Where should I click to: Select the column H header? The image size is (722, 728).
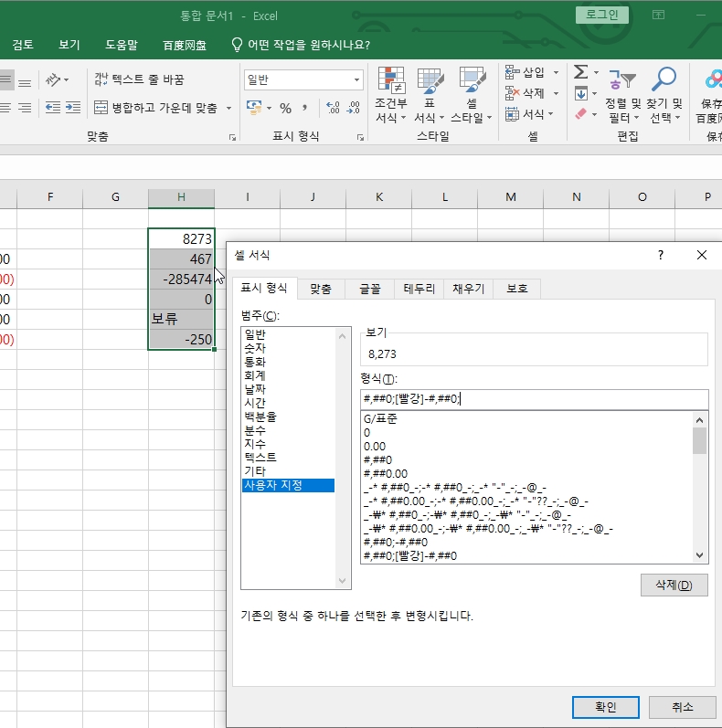(x=181, y=197)
